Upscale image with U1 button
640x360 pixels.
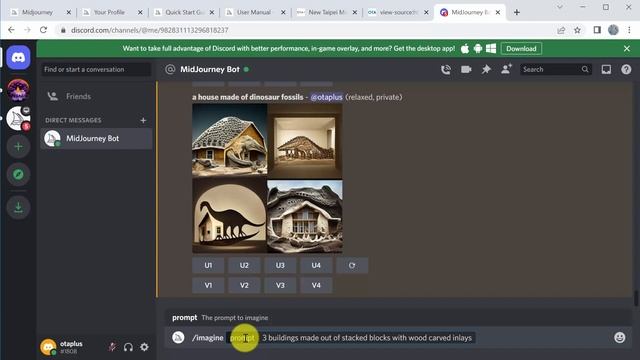click(208, 265)
